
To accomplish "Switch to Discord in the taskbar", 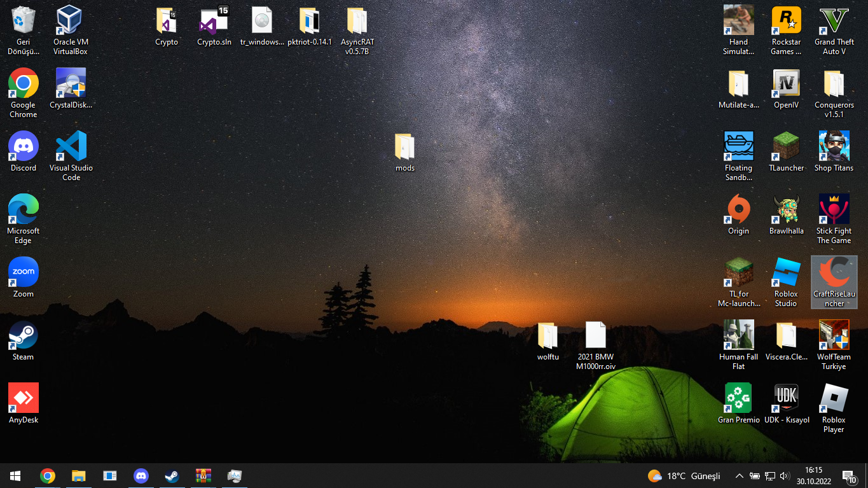I will click(x=141, y=475).
